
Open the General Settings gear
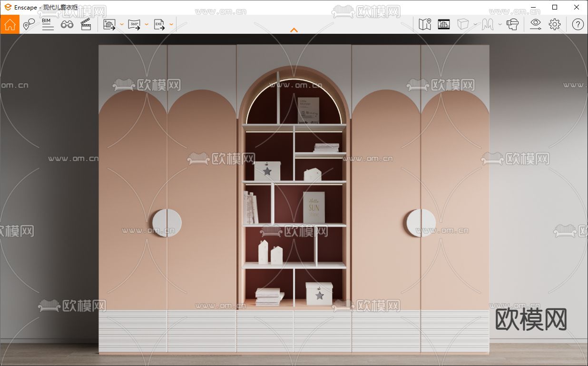555,24
